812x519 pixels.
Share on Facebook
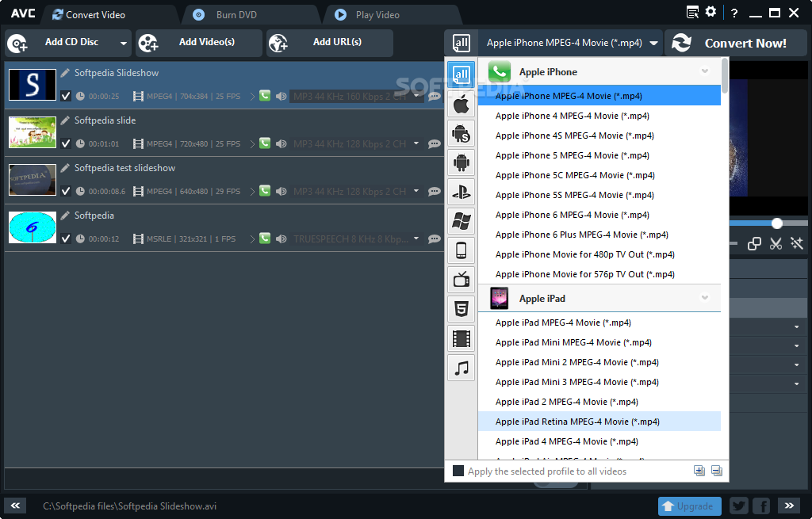pyautogui.click(x=761, y=506)
